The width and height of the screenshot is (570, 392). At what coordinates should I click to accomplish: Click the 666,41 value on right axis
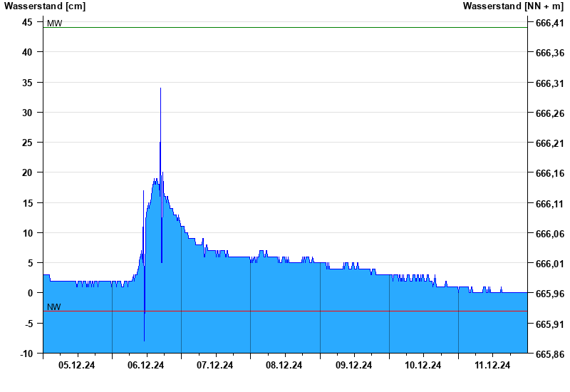[549, 23]
